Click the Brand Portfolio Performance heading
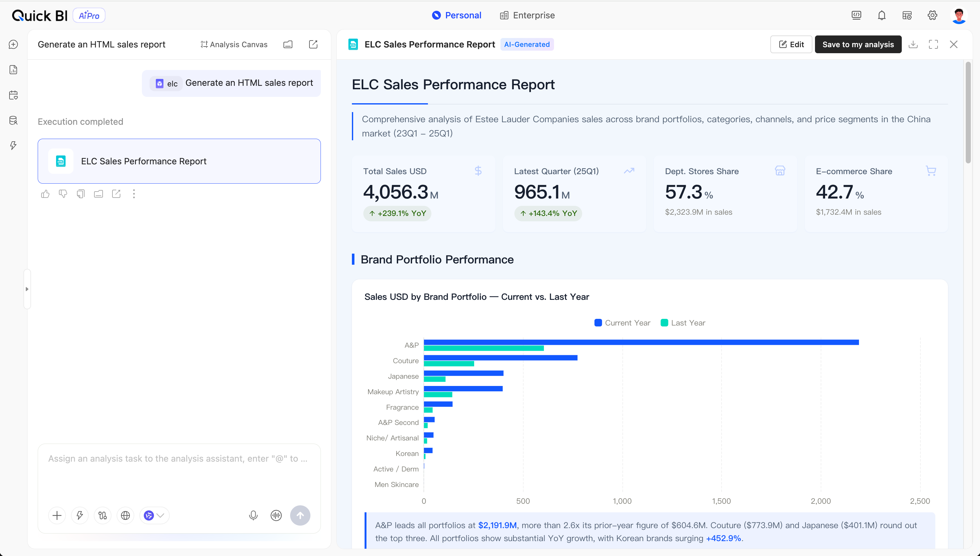Viewport: 980px width, 556px height. (x=437, y=259)
